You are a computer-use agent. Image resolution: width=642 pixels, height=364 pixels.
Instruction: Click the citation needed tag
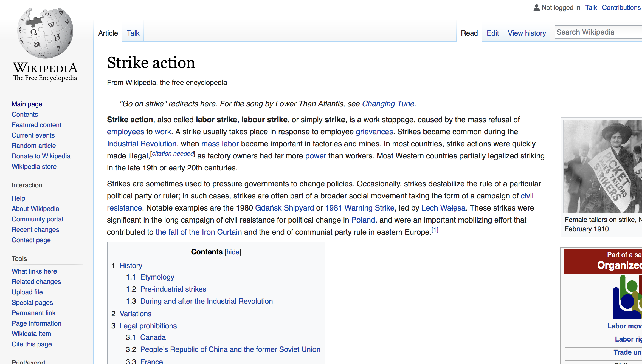click(173, 154)
